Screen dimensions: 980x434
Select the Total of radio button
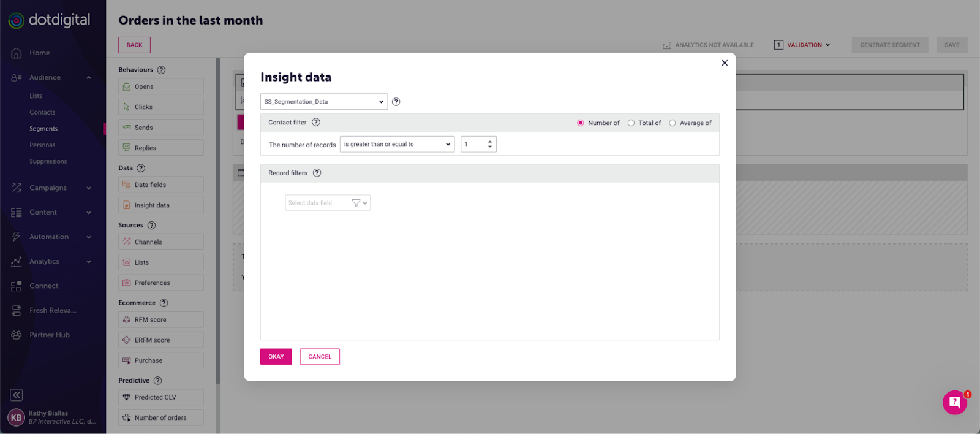631,123
